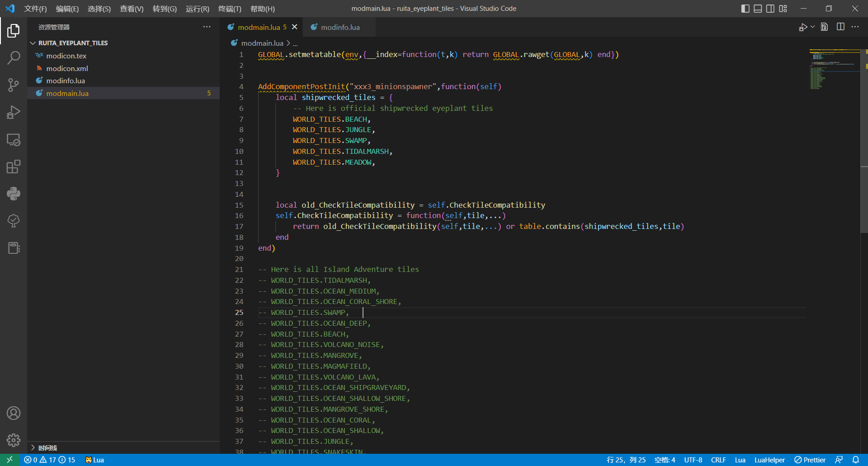Open the Explorer view in activity bar
Viewport: 868px width, 466px height.
(x=14, y=31)
